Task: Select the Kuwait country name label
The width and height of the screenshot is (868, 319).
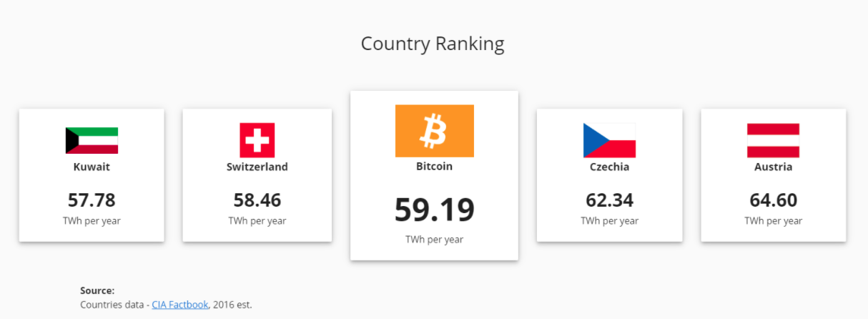Action: coord(92,167)
